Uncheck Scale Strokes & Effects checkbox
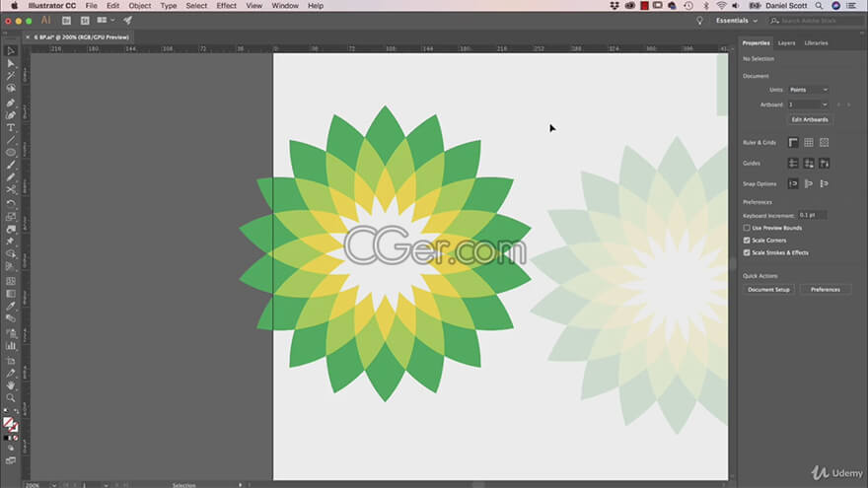The width and height of the screenshot is (868, 488). pyautogui.click(x=747, y=252)
